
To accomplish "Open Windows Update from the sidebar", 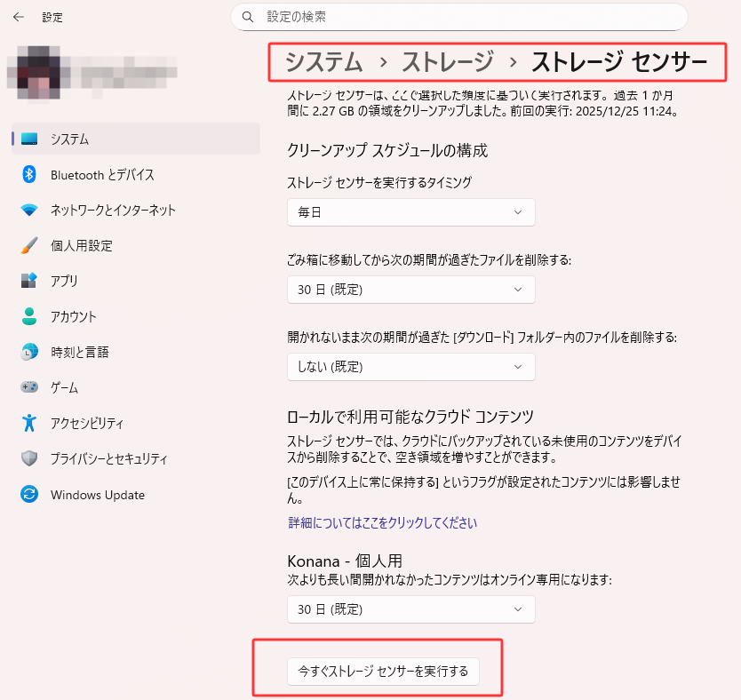I will (93, 495).
